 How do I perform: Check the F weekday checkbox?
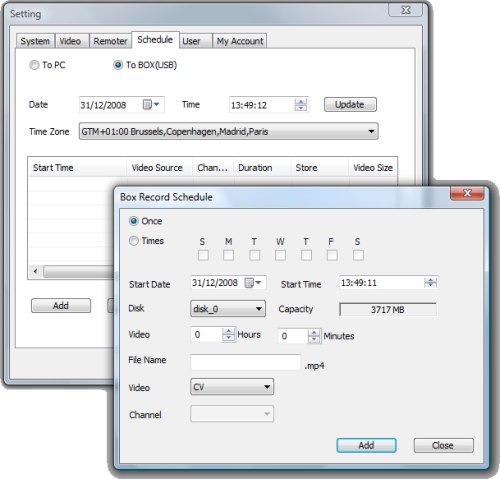pos(332,255)
